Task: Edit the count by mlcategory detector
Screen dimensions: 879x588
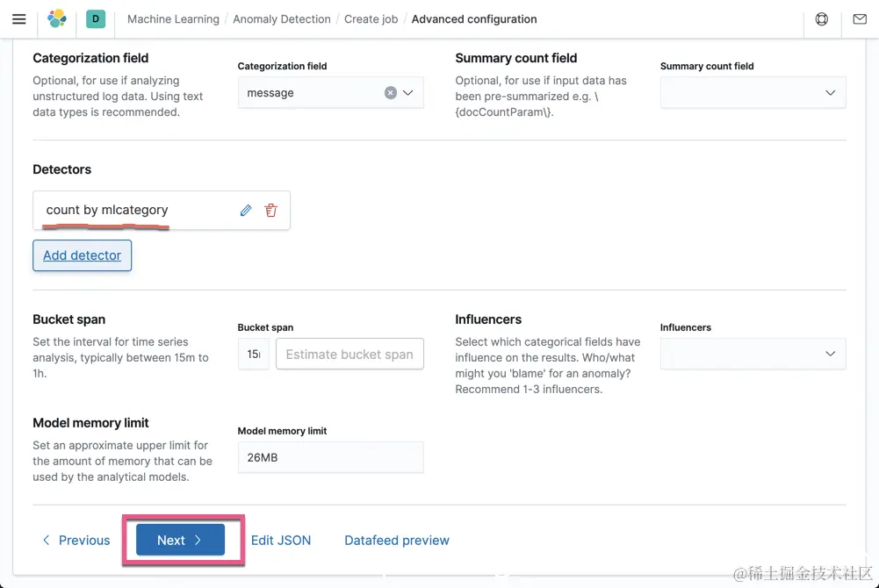Action: click(246, 210)
